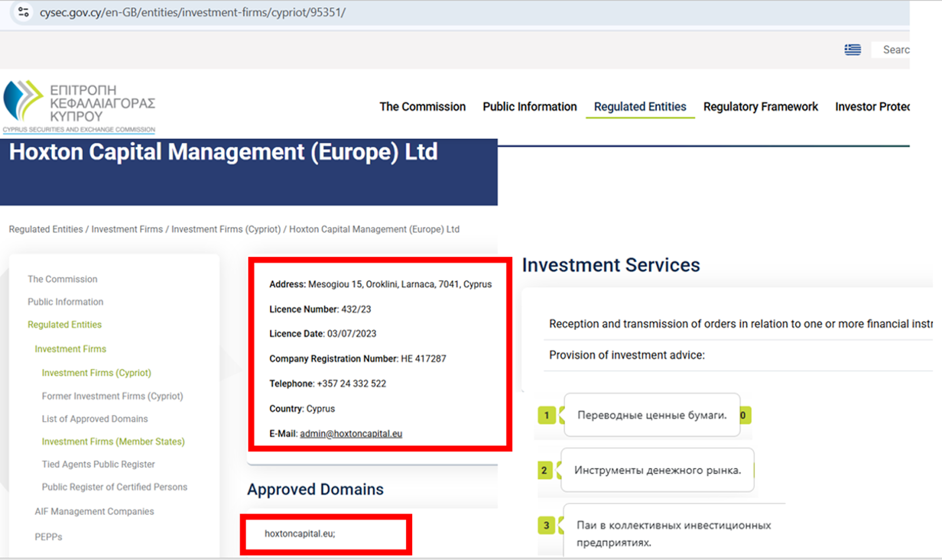Click the Search field at top
Screen dimensions: 942x560
(x=891, y=50)
